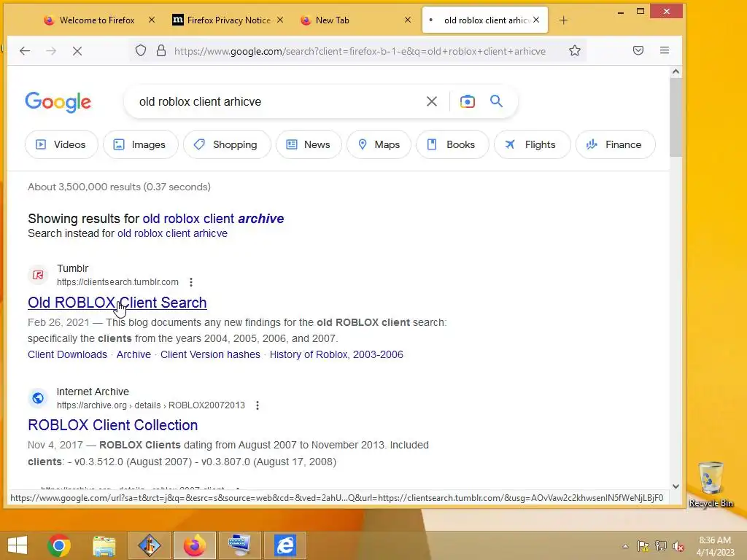Open Internet Explorer from taskbar
Image resolution: width=747 pixels, height=560 pixels.
click(x=285, y=545)
